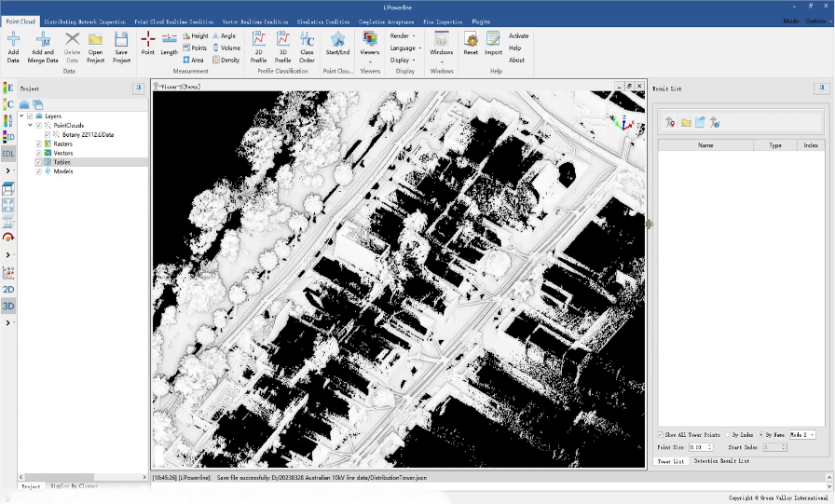Click the Reset icon in ribbon
Viewport: 835px width, 504px height.
pos(471,39)
